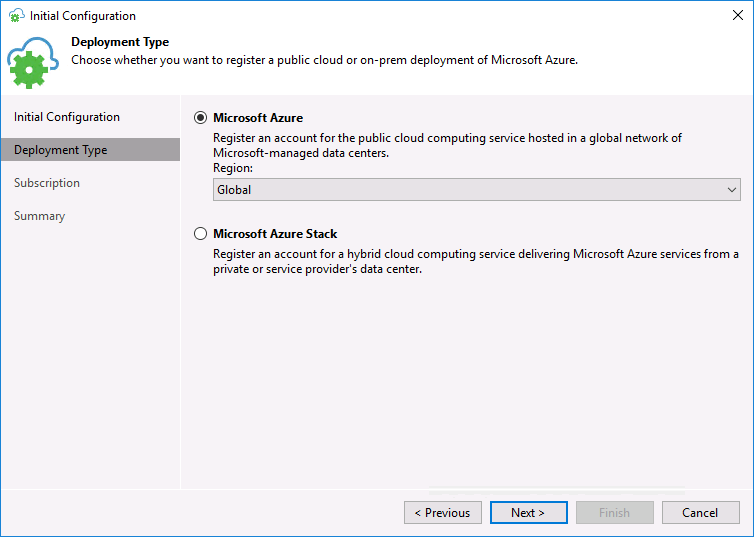Click the small cloud-gear title bar icon
Image resolution: width=754 pixels, height=537 pixels.
point(16,15)
